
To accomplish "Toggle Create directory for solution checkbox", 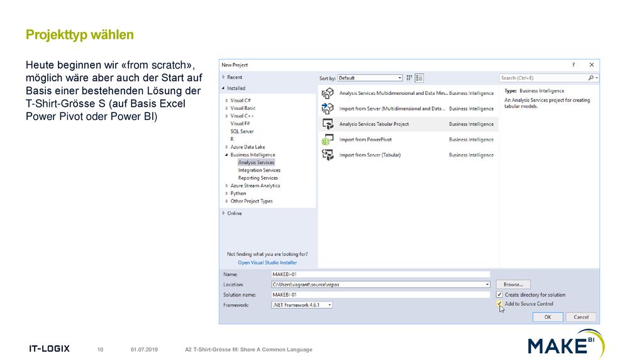I will [x=499, y=295].
